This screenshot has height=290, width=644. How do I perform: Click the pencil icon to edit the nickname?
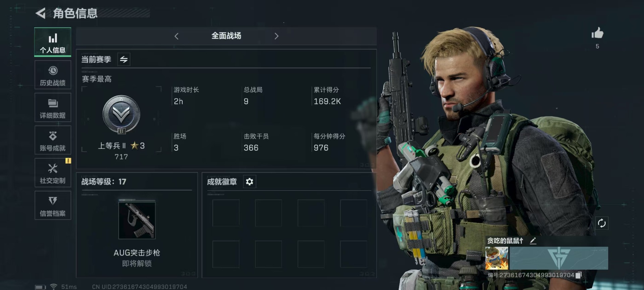[x=533, y=241]
